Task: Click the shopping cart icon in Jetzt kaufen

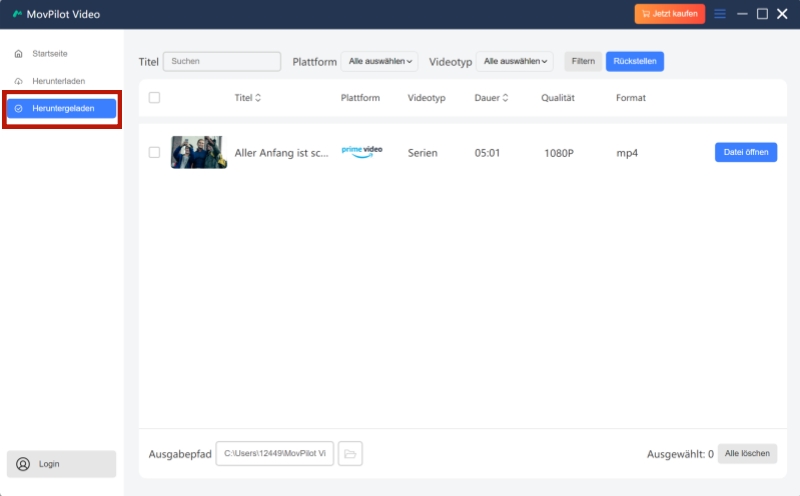Action: (x=645, y=14)
